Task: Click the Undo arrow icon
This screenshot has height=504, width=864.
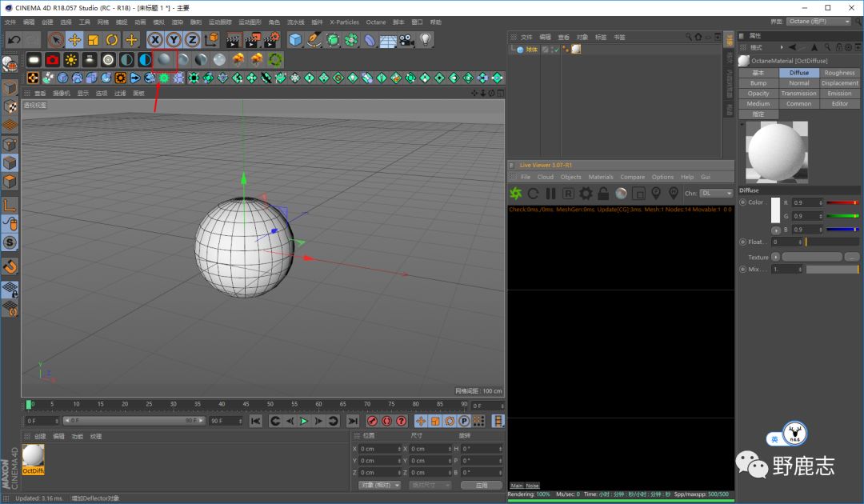Action: [14, 39]
